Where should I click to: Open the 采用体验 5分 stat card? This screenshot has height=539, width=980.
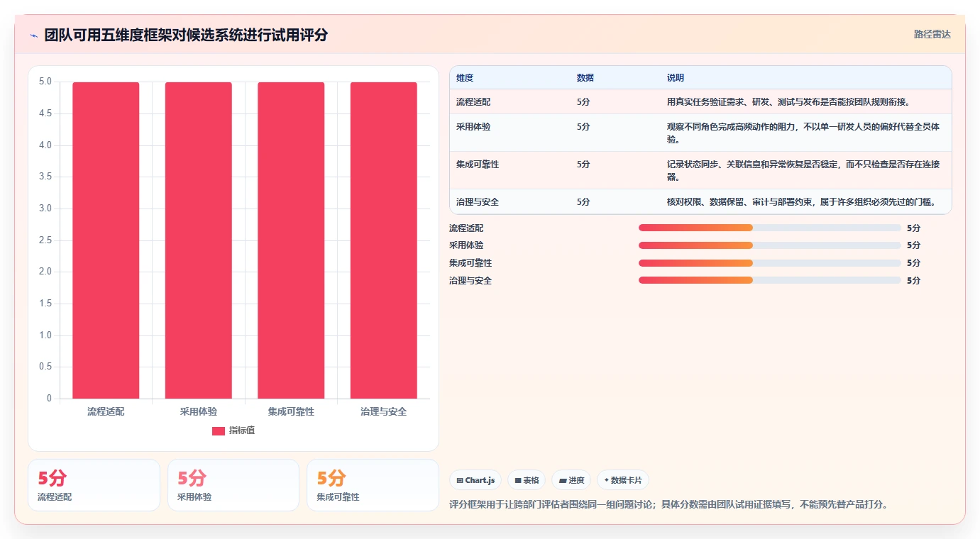pos(233,485)
